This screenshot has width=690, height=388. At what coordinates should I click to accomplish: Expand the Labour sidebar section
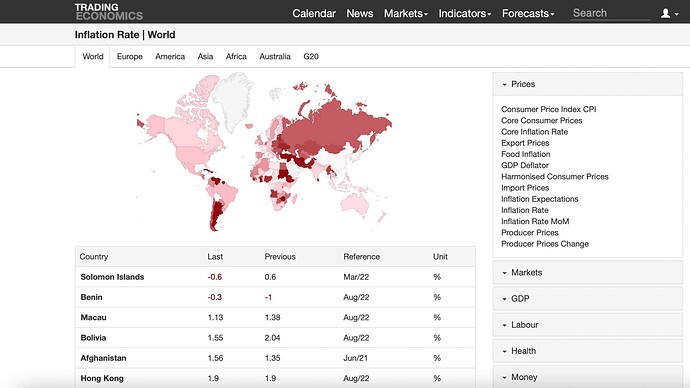[587, 325]
